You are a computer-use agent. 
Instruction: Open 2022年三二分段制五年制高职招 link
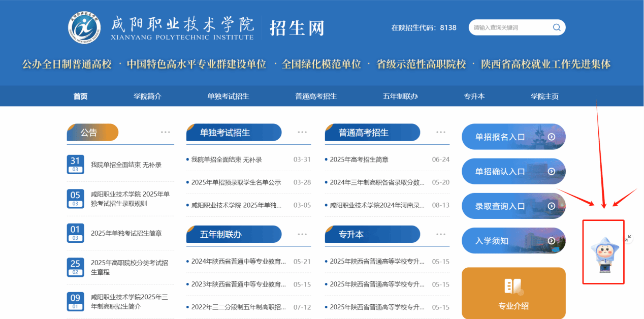239,307
